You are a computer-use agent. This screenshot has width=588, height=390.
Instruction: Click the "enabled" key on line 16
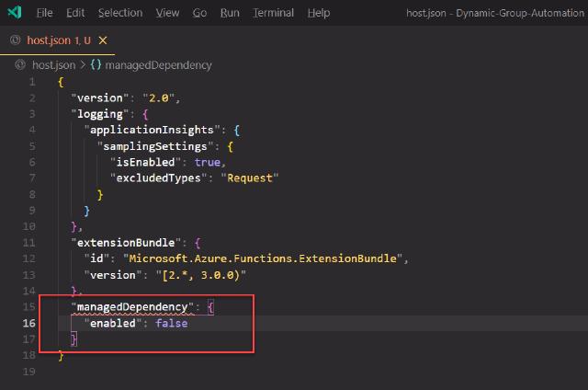[x=113, y=323]
